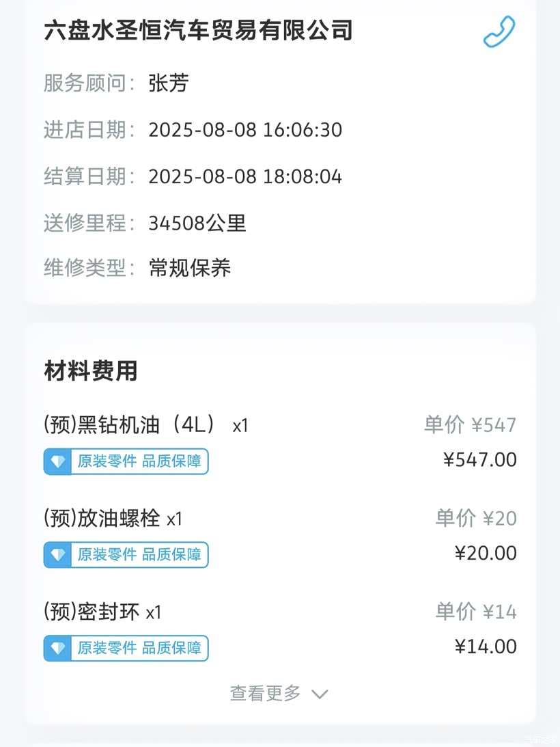Viewport: 560px width, 747px height.
Task: Tap the diamond icon under 黑钻机油
Action: (x=58, y=462)
